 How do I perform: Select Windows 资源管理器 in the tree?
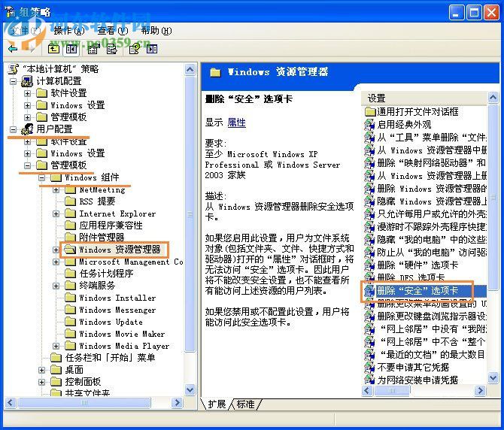coord(120,250)
